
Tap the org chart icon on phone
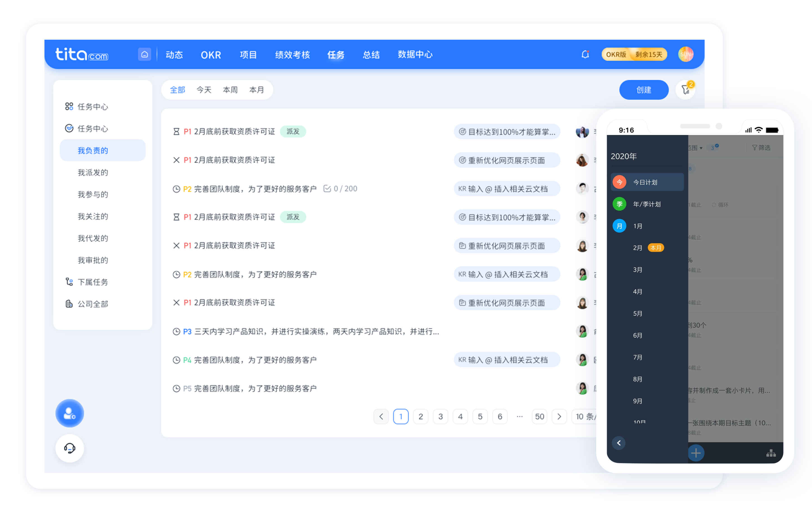(x=771, y=453)
